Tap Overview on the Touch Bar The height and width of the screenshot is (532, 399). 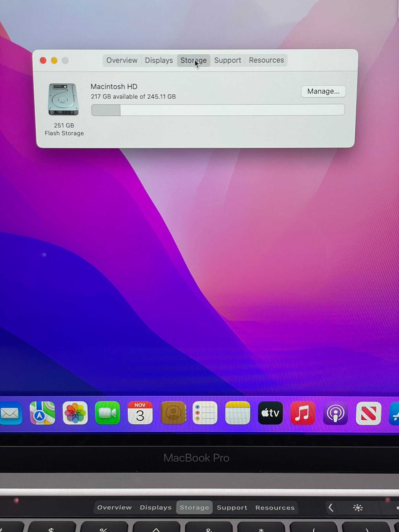pos(114,507)
